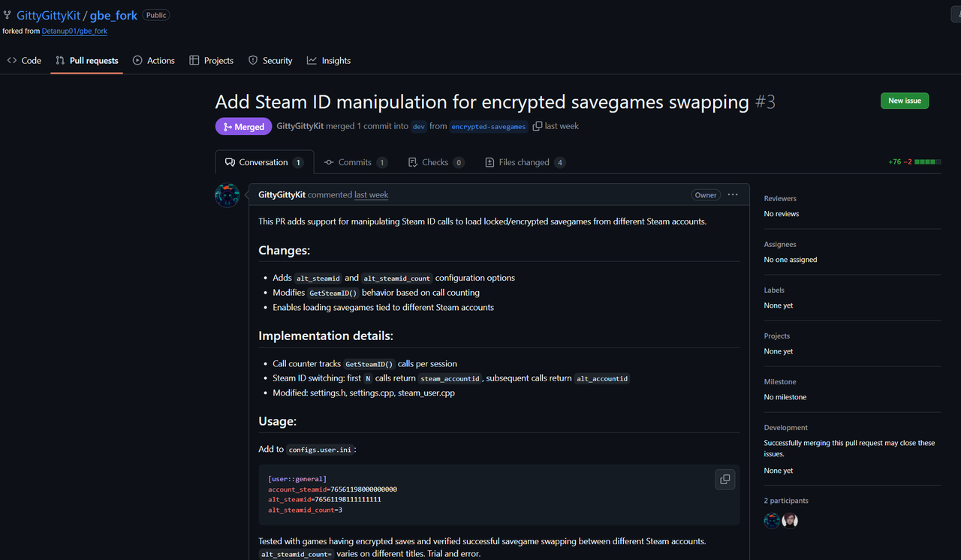
Task: Click the New issue button
Action: click(x=905, y=101)
